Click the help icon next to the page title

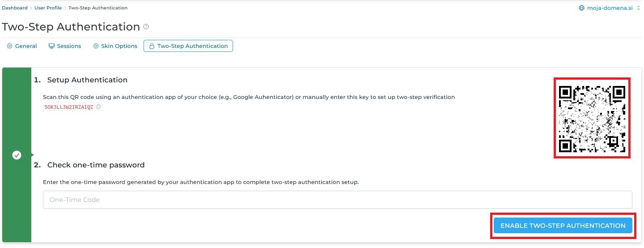[x=146, y=27]
